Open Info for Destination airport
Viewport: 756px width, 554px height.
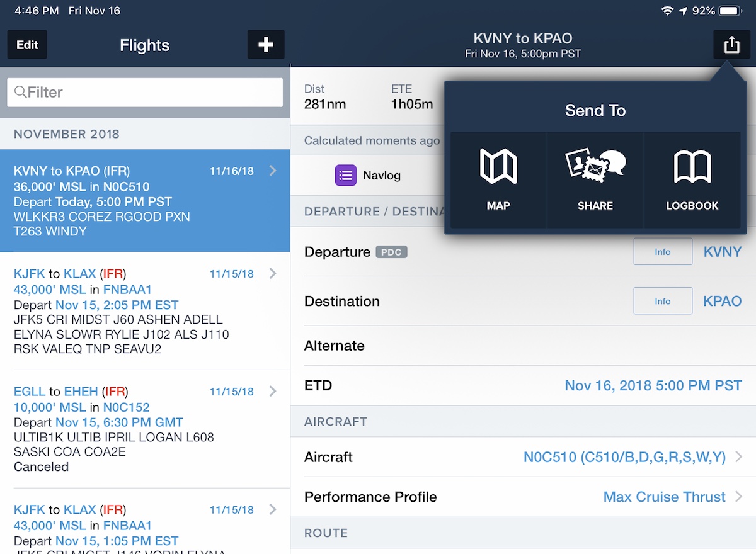(663, 301)
